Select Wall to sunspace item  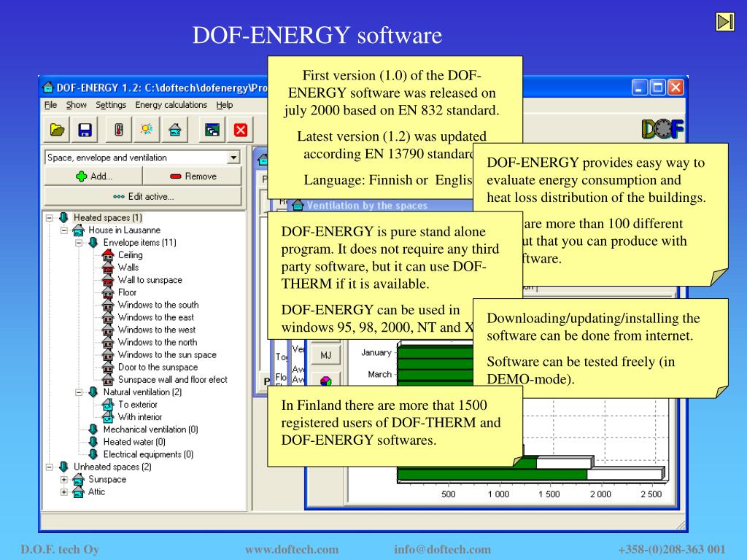(150, 280)
